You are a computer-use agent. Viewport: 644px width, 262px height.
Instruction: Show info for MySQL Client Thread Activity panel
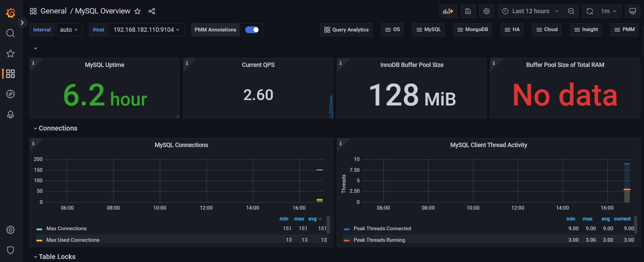(x=340, y=143)
